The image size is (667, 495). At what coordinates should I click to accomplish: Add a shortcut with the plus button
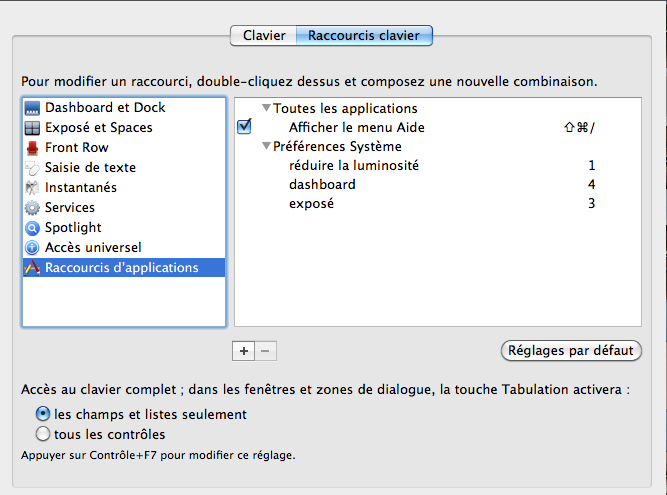click(x=244, y=351)
